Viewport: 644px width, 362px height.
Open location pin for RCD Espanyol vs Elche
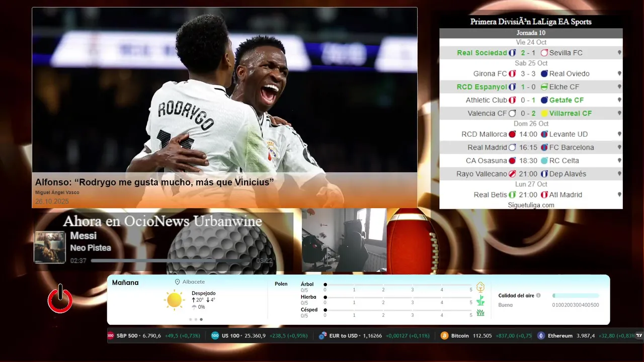619,87
